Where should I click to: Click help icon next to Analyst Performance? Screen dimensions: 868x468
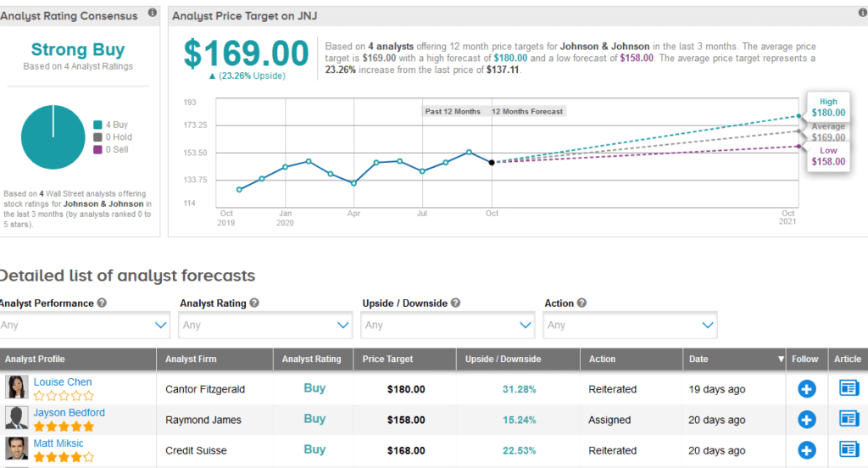(102, 303)
